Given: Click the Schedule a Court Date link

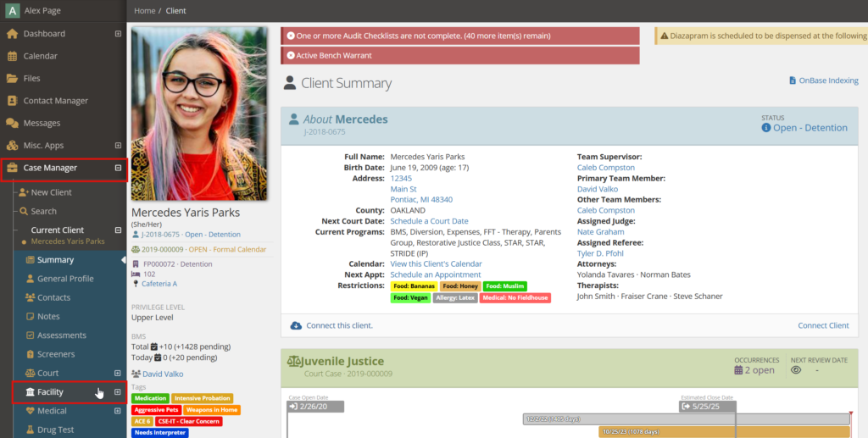Looking at the screenshot, I should coord(429,221).
